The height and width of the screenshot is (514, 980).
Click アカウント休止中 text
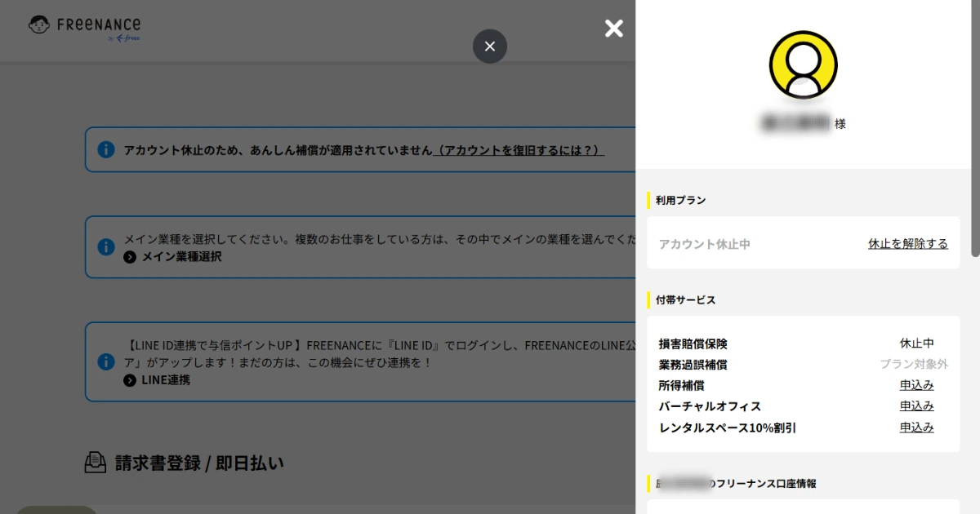click(x=705, y=244)
